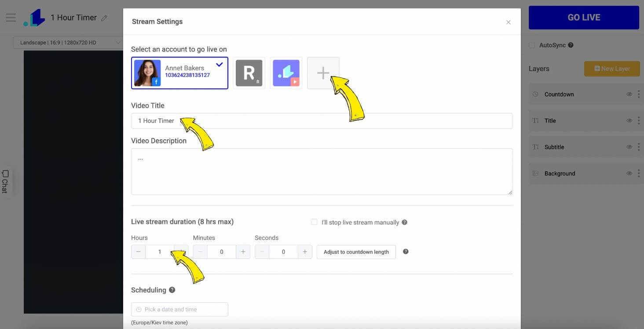Open the hamburger menu
644x329 pixels.
[x=11, y=18]
